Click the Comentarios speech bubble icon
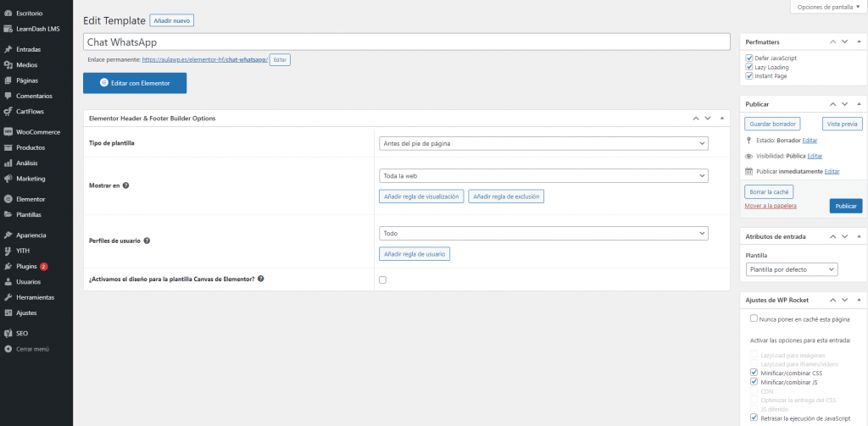Viewport: 868px width, 426px height. [x=8, y=96]
